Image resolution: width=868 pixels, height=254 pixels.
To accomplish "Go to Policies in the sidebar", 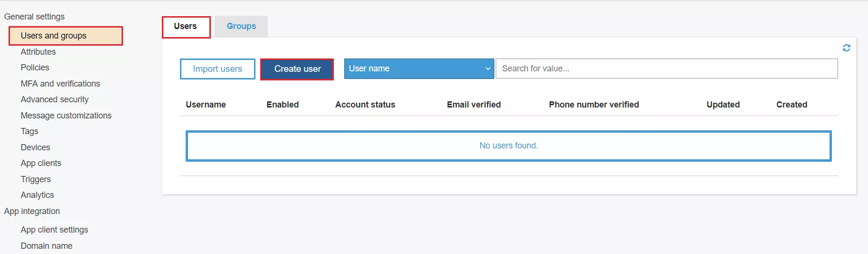I will [35, 68].
